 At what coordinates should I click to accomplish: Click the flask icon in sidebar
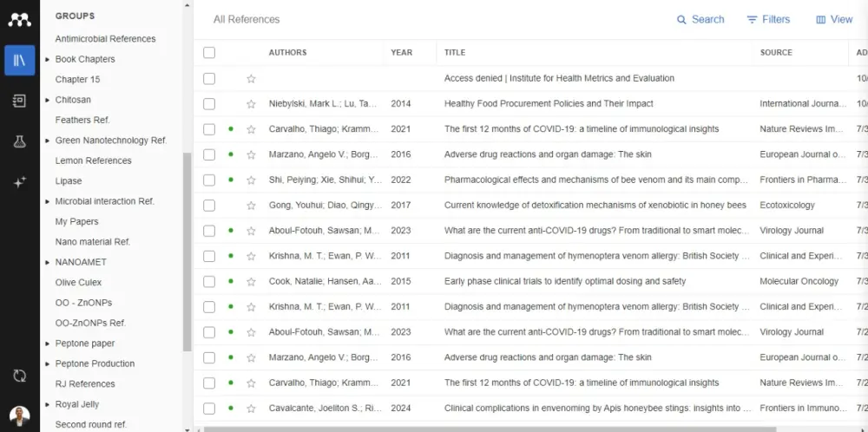pyautogui.click(x=19, y=141)
